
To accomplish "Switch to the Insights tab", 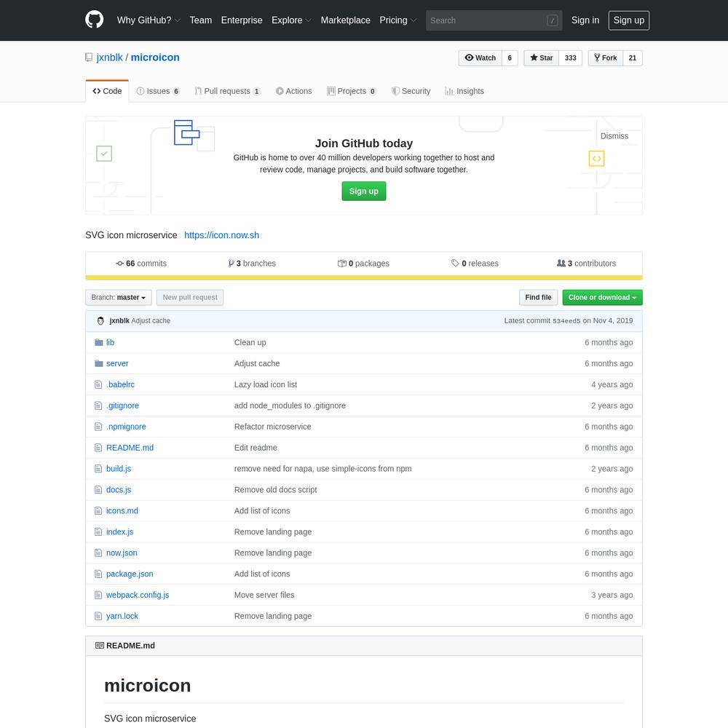I will tap(464, 91).
